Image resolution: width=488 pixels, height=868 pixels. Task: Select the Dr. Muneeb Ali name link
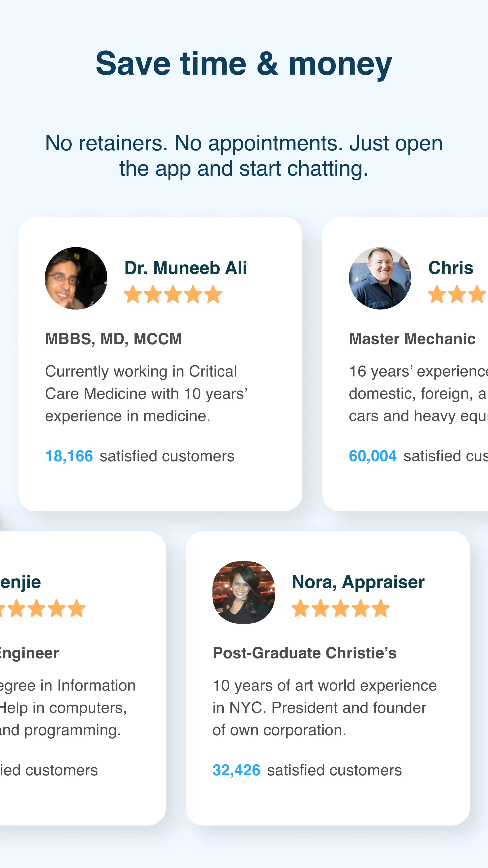tap(185, 268)
